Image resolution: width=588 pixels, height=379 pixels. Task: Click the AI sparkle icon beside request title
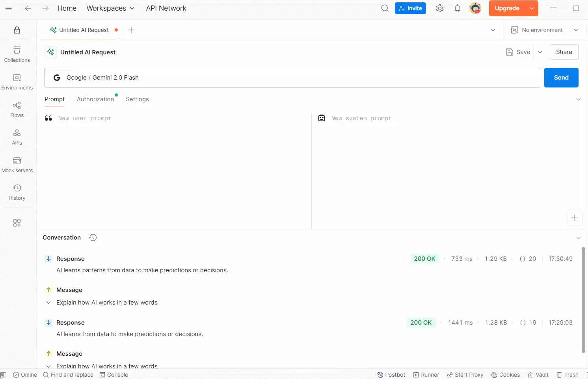(50, 52)
